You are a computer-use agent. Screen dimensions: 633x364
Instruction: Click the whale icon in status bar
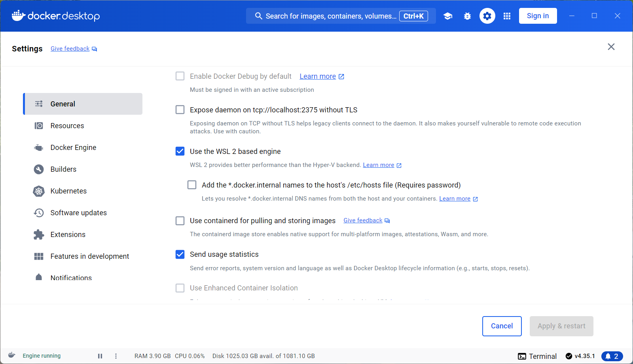pyautogui.click(x=11, y=355)
